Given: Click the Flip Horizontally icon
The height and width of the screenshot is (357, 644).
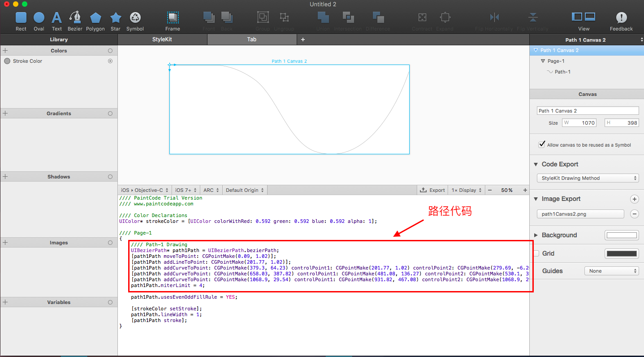Looking at the screenshot, I should tap(494, 17).
